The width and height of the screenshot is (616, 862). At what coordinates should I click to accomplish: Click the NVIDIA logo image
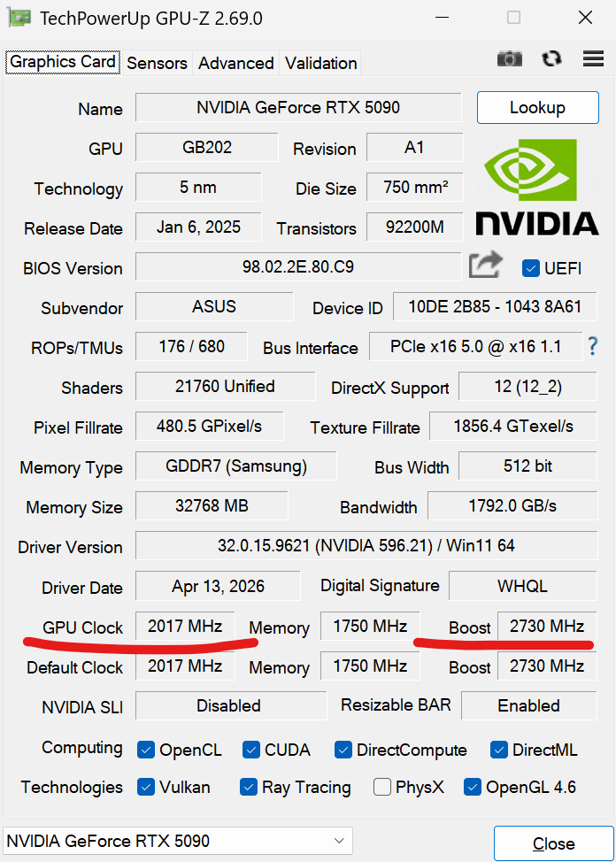pos(537,187)
